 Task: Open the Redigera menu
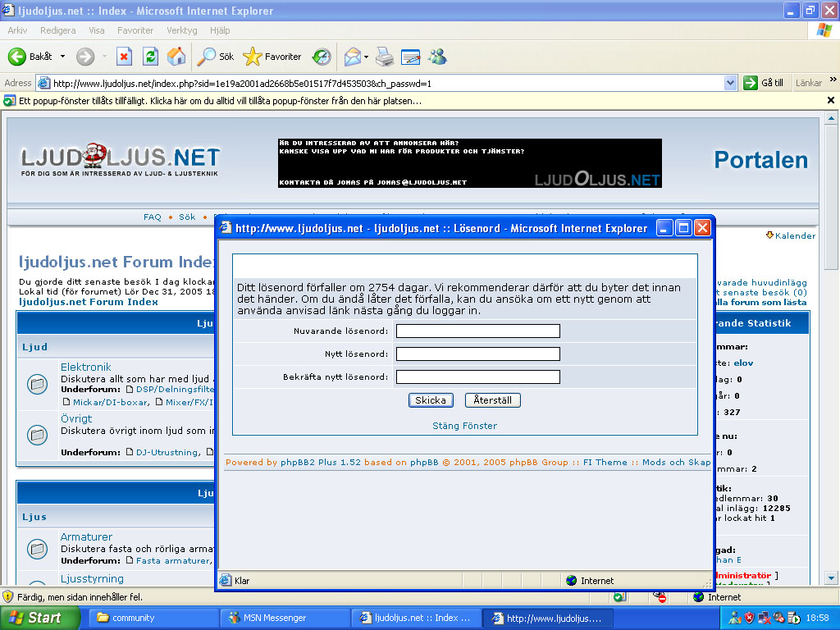(58, 30)
